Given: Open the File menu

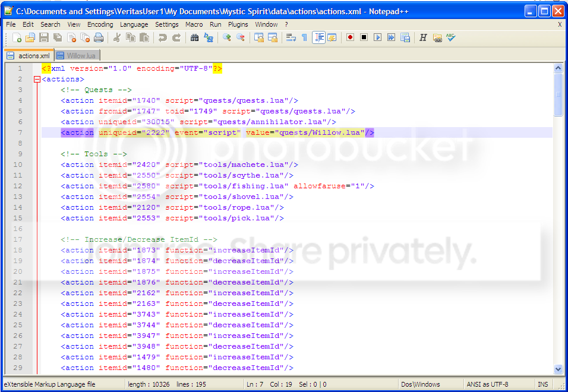Looking at the screenshot, I should coord(11,24).
